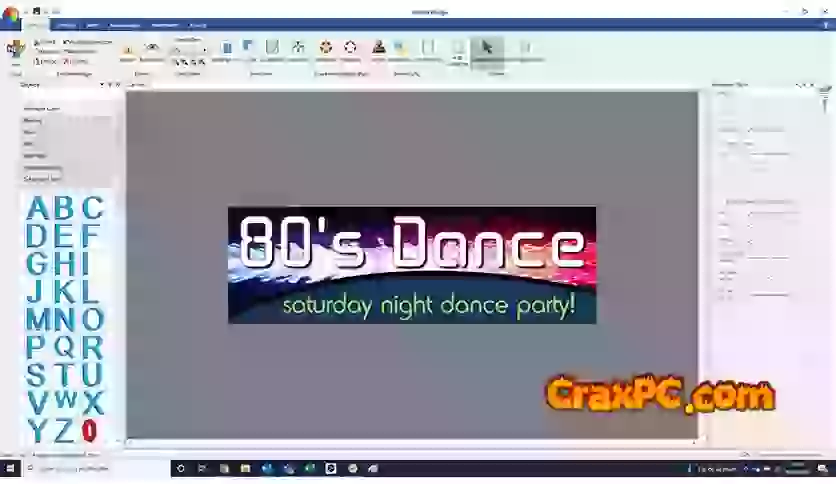Select the letter O thumbnail

tap(93, 319)
